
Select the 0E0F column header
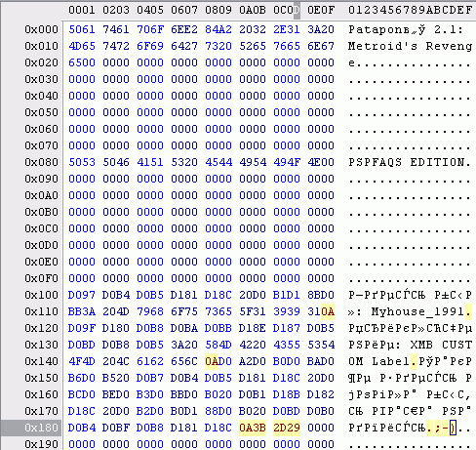(x=321, y=10)
